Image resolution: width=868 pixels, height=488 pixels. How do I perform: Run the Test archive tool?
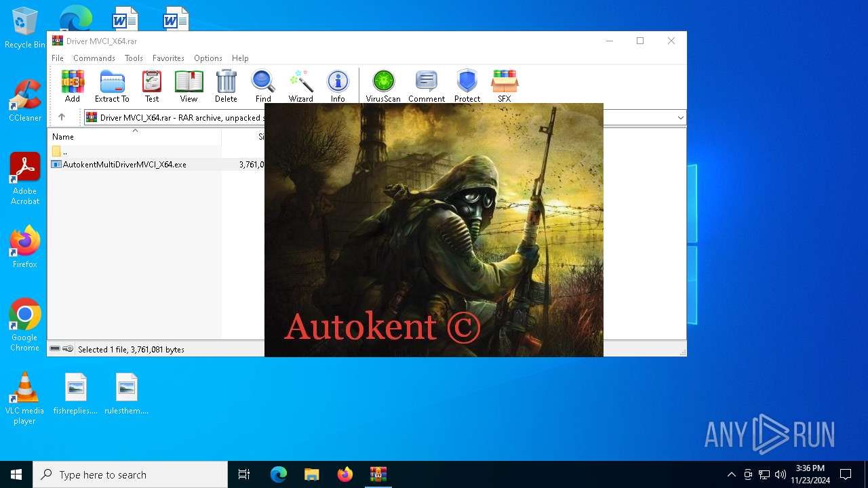click(x=152, y=86)
